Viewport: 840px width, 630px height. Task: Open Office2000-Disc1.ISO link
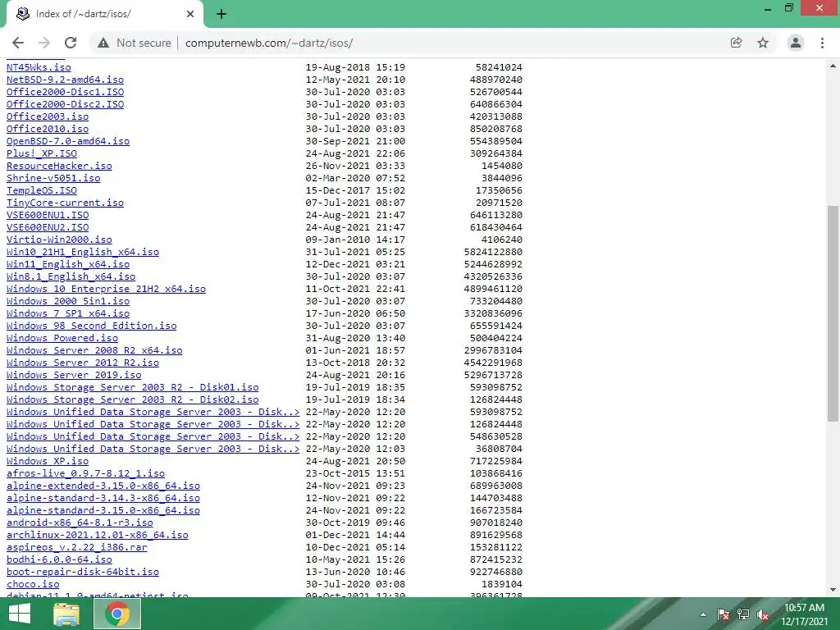tap(65, 92)
